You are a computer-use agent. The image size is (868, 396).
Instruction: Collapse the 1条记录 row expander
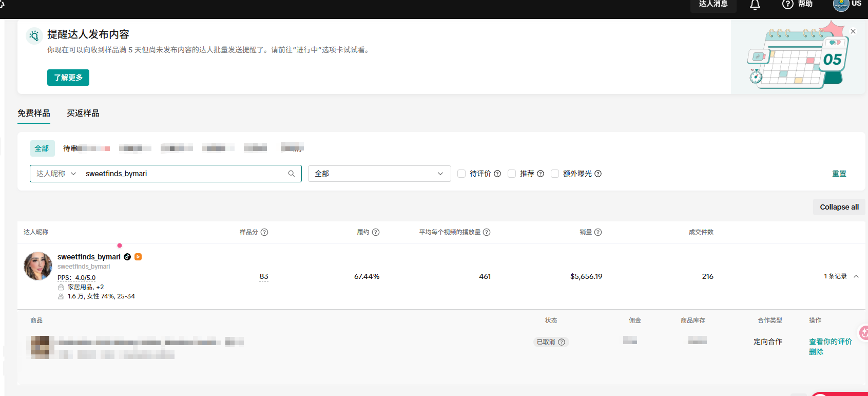coord(856,276)
